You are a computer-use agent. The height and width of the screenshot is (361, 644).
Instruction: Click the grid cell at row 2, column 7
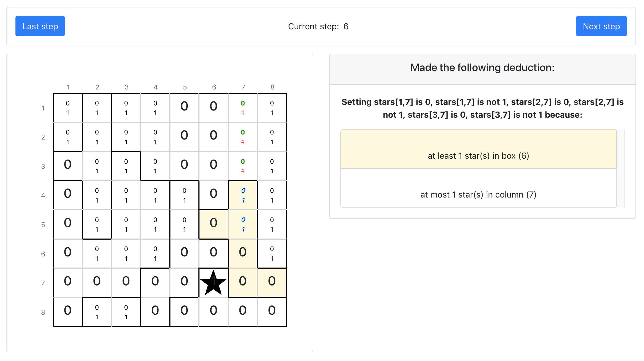coord(243,137)
